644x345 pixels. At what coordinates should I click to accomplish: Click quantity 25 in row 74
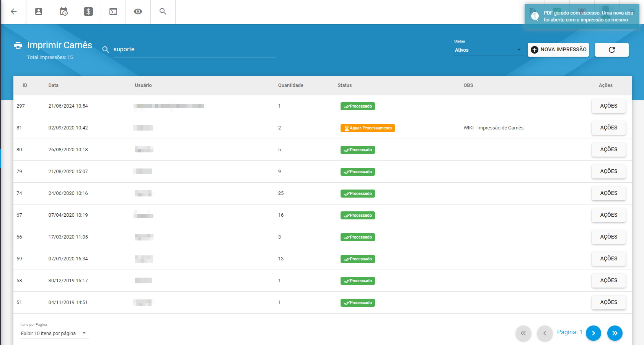tap(281, 193)
